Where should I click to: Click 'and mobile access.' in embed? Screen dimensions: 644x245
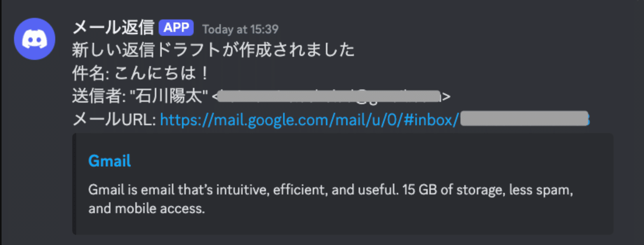pos(146,209)
